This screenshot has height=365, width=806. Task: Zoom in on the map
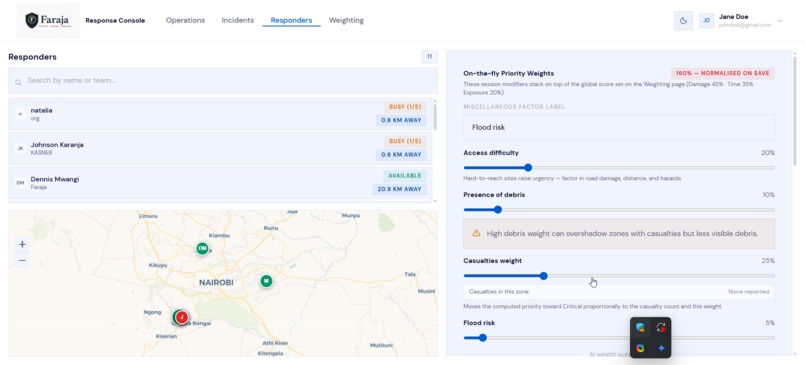[22, 245]
